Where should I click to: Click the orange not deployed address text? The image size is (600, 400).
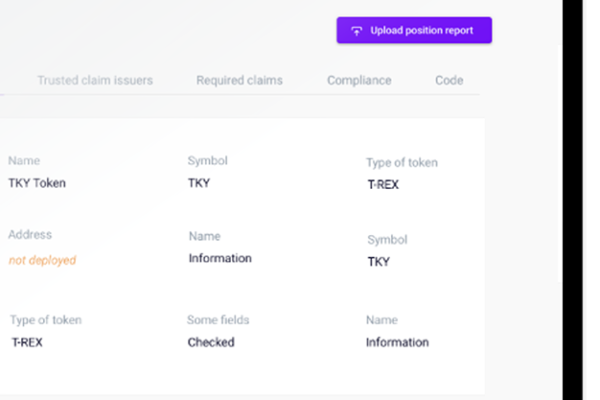(42, 260)
